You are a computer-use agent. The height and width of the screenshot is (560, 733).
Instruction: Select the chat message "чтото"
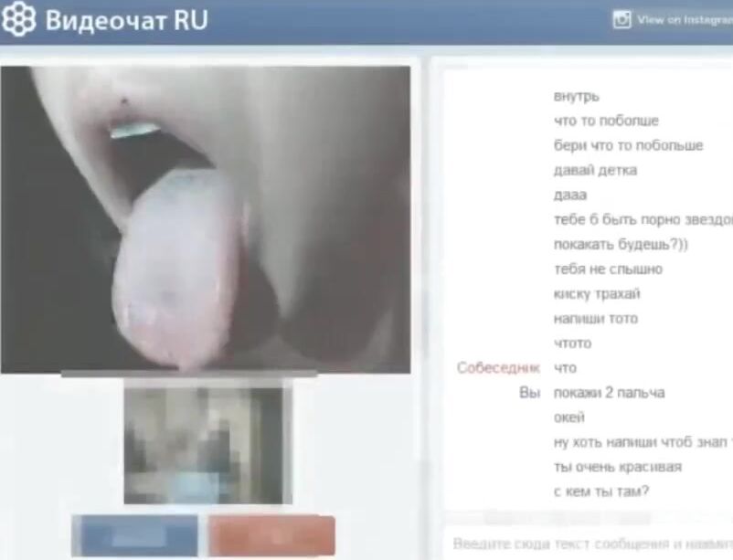pyautogui.click(x=572, y=343)
